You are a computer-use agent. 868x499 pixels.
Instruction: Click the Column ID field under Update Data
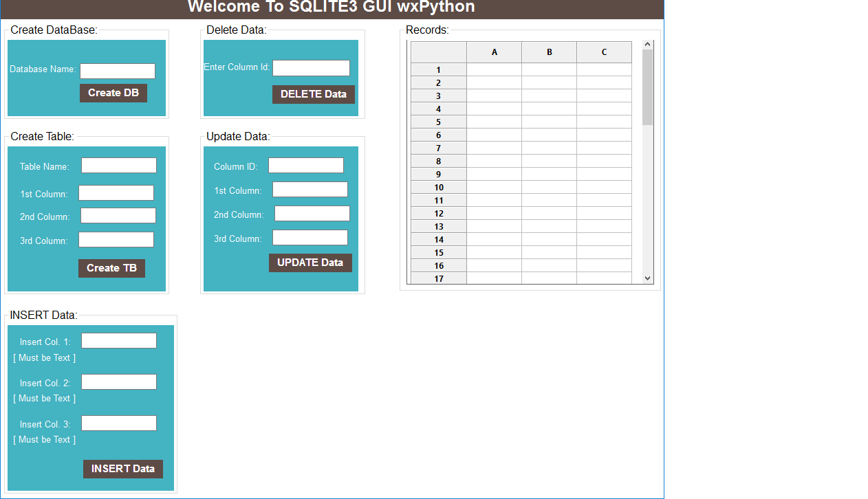coord(305,165)
